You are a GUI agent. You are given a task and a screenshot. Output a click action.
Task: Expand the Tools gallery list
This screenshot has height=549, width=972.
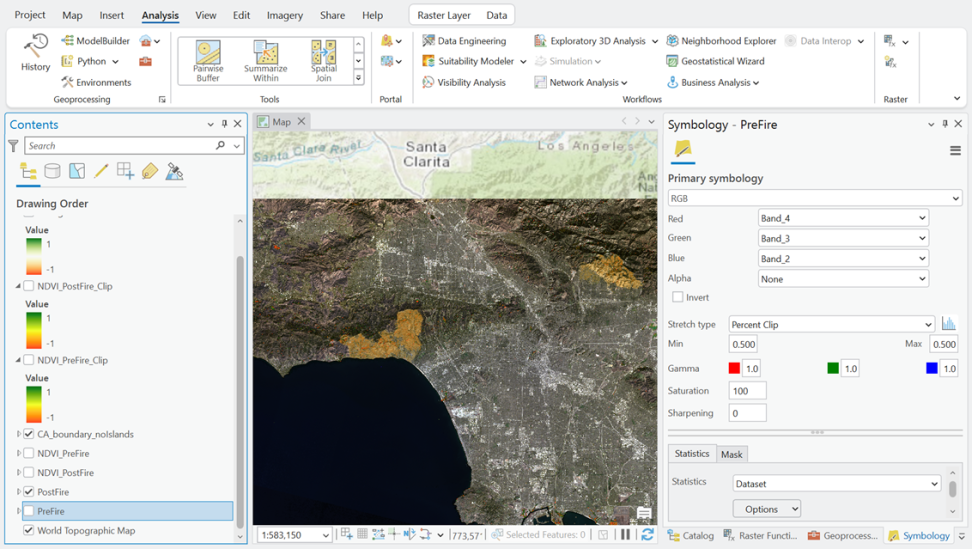point(358,78)
